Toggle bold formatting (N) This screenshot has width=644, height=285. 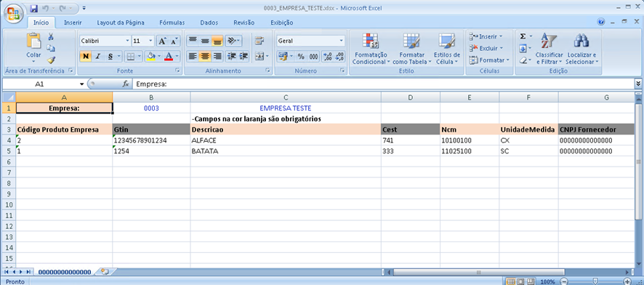pos(86,56)
